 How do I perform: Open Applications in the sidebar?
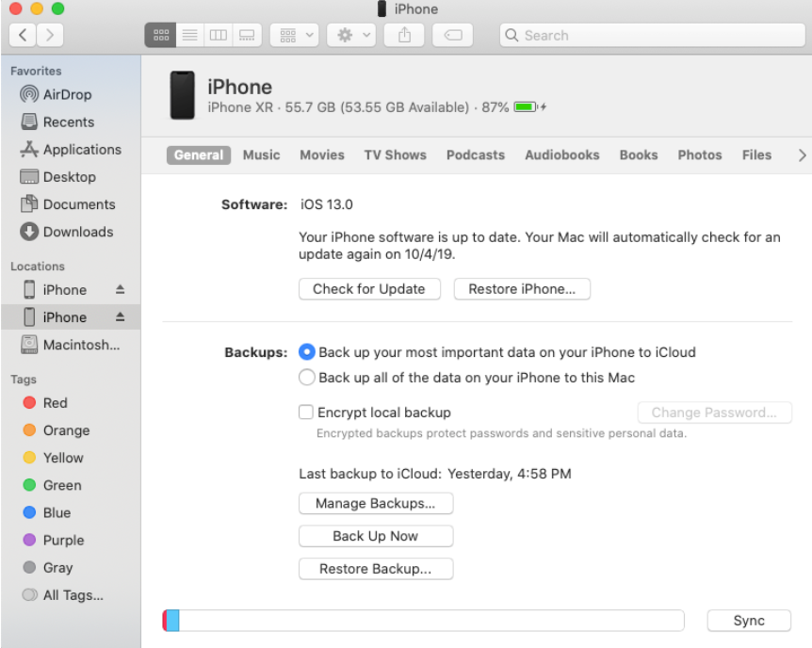[71, 149]
